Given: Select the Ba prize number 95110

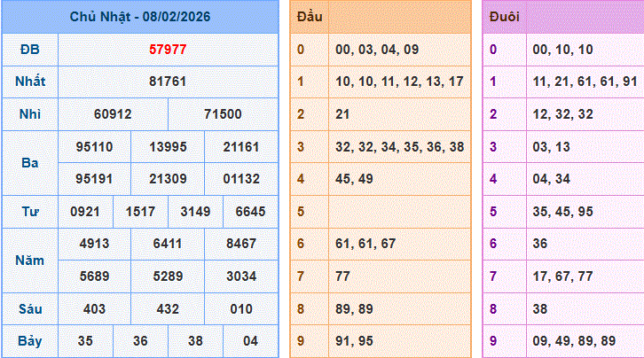Looking at the screenshot, I should [94, 147].
